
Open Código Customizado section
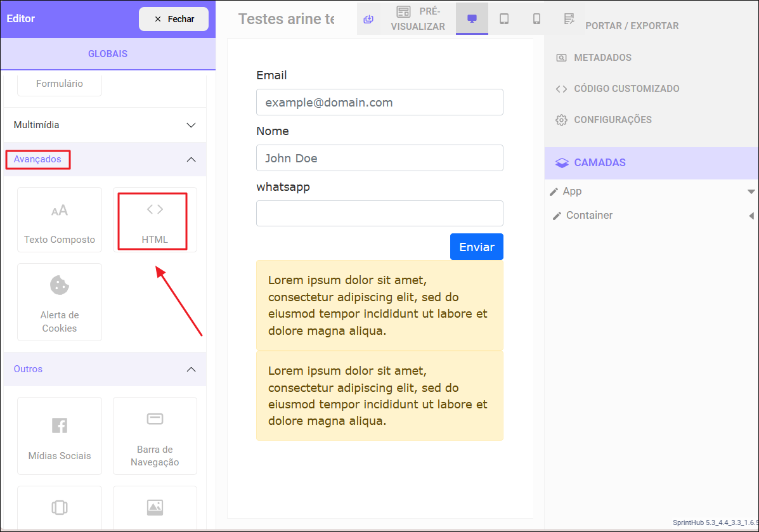[626, 89]
